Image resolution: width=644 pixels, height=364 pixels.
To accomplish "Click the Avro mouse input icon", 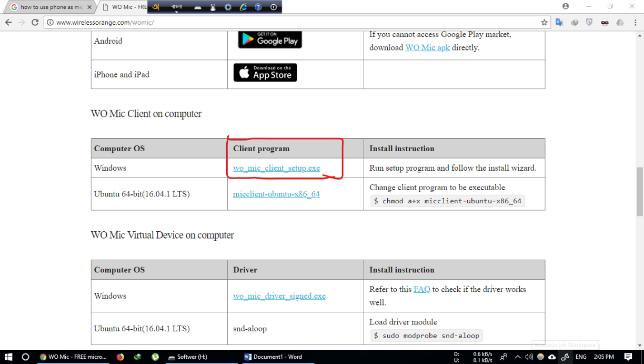I will pos(213,7).
